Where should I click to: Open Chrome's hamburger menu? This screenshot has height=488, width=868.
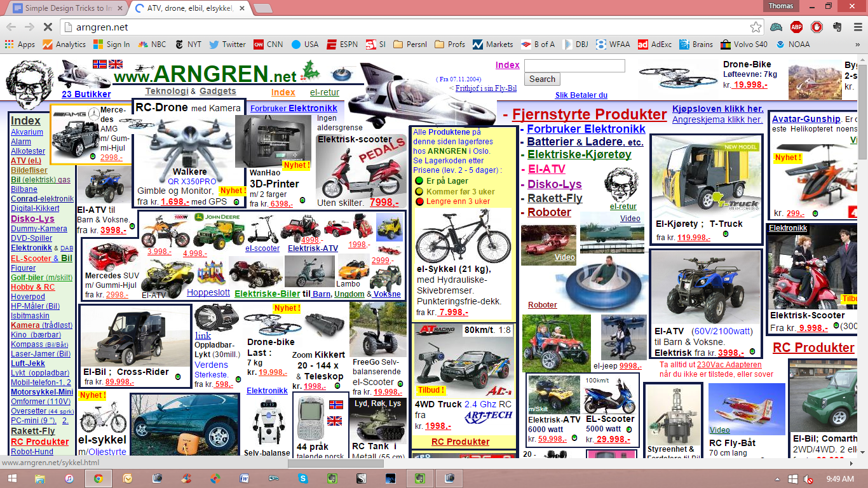[x=857, y=27]
